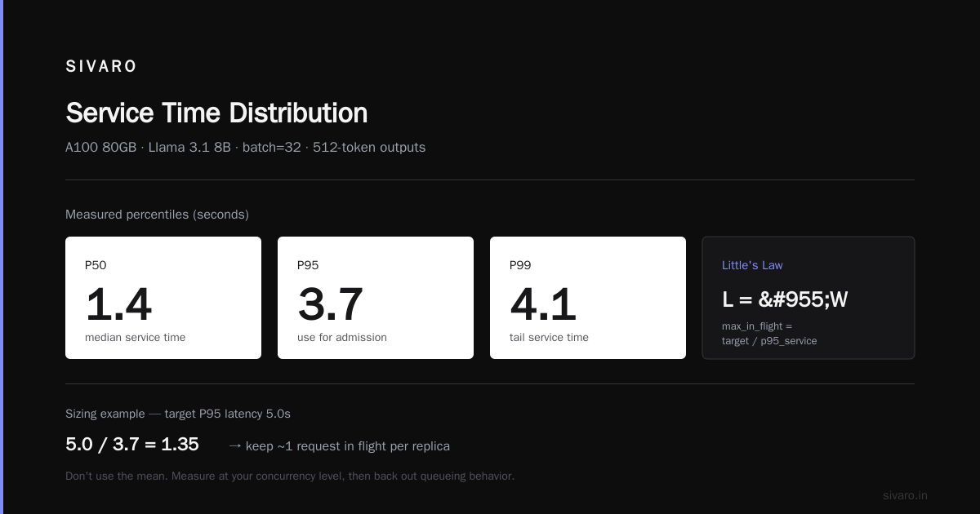Click the 5.0 / 3.7 = 1.35 calculation

(x=132, y=445)
